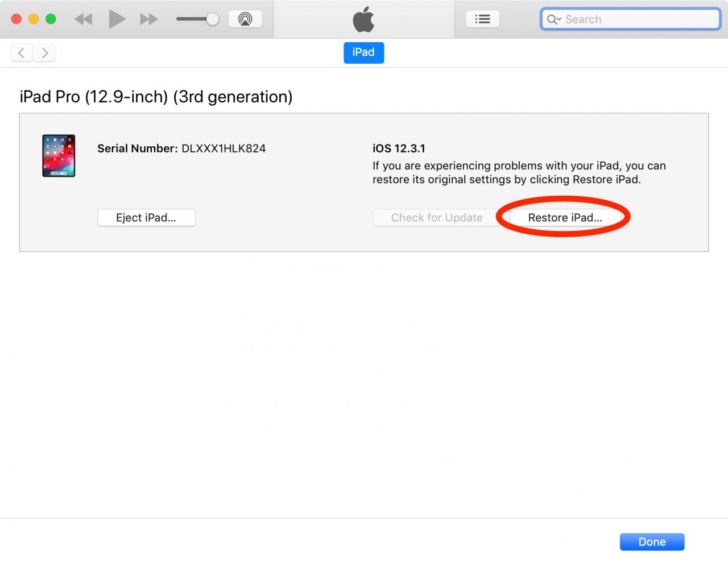Click the Eject iPad... button
The height and width of the screenshot is (566, 728).
coord(146,218)
